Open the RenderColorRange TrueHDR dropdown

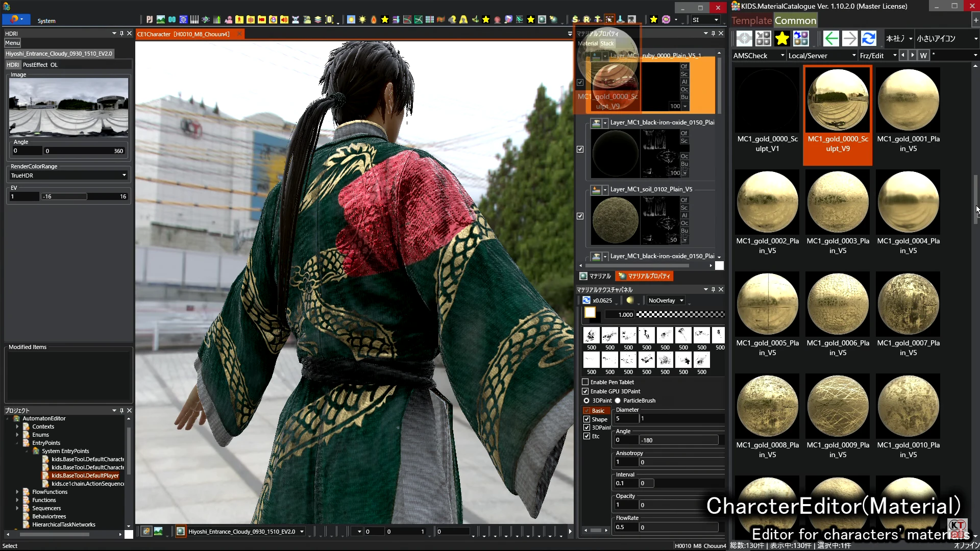pos(68,176)
